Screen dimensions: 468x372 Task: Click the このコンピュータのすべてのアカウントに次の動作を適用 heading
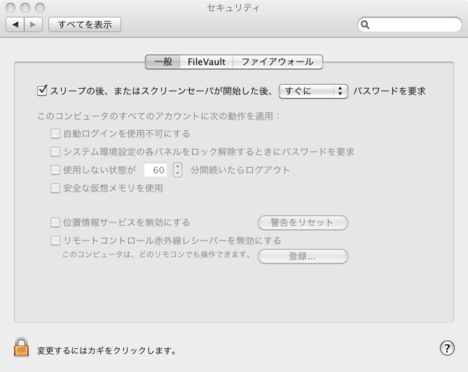(159, 116)
